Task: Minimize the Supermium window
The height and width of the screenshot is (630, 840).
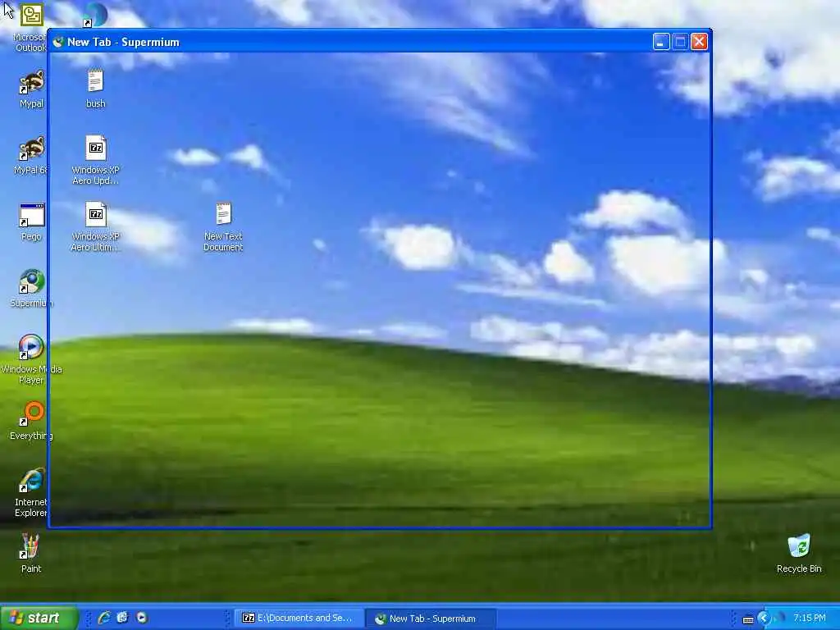Action: (x=661, y=42)
